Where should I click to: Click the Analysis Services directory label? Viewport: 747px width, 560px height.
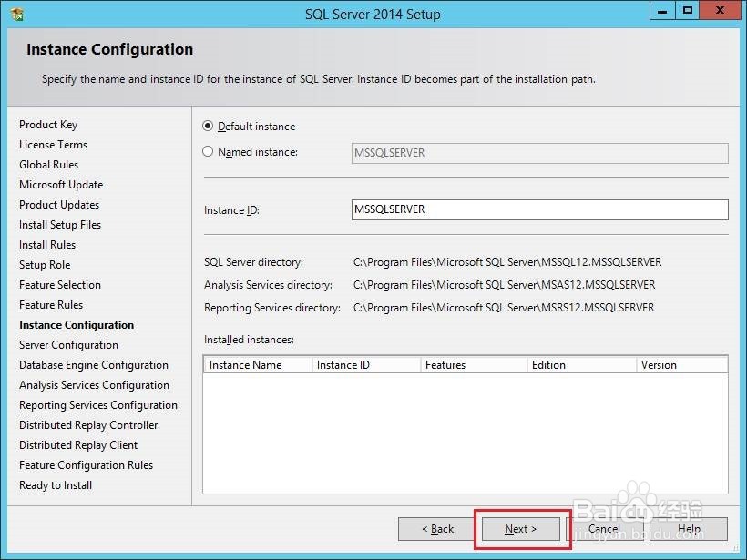(268, 285)
